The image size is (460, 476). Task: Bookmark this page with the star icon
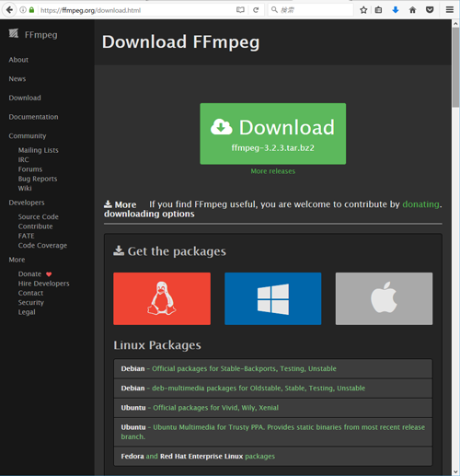click(363, 10)
